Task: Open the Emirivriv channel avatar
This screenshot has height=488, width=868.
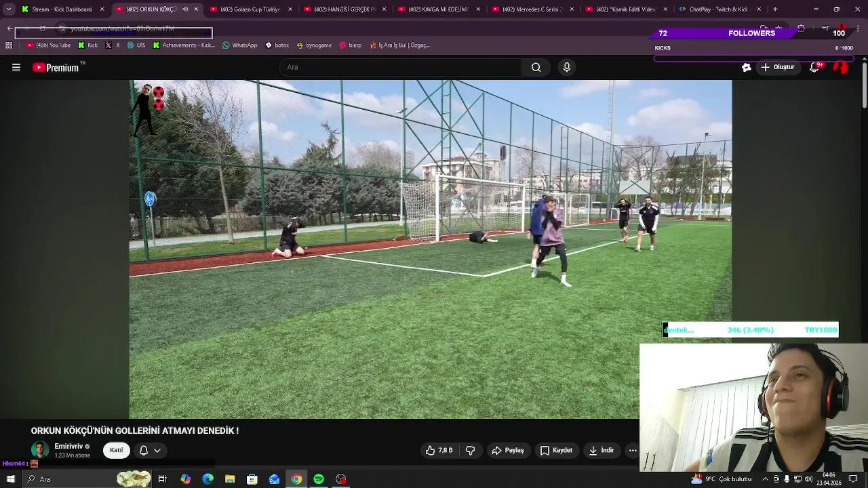Action: (40, 450)
